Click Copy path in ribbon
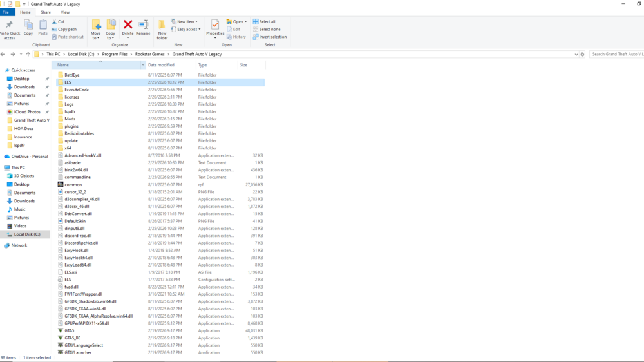 64,29
